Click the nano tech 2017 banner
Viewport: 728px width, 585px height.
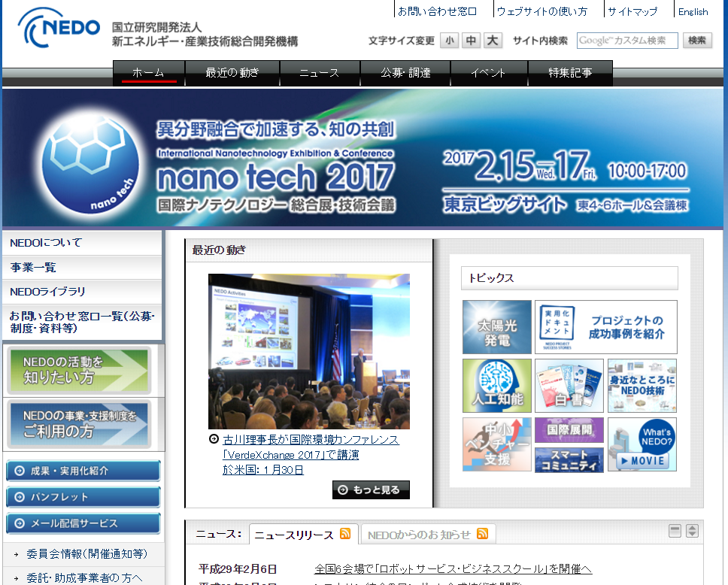click(364, 157)
